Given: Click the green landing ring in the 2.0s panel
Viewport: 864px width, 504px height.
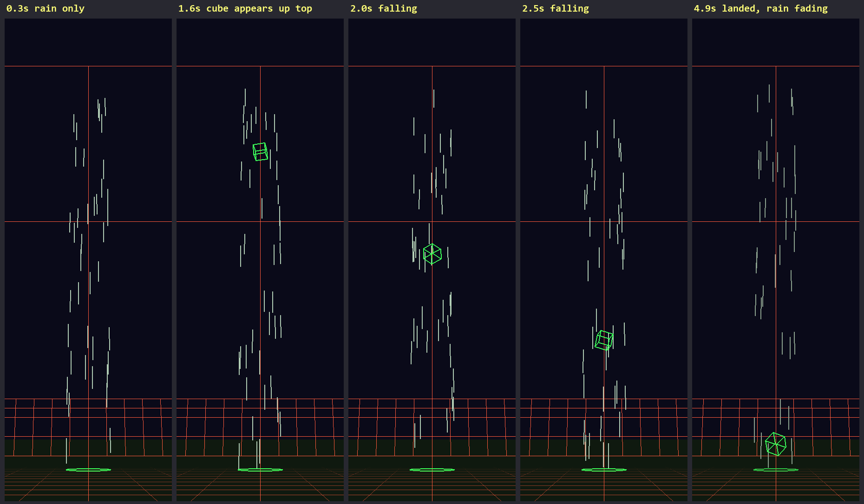Looking at the screenshot, I should pyautogui.click(x=432, y=470).
